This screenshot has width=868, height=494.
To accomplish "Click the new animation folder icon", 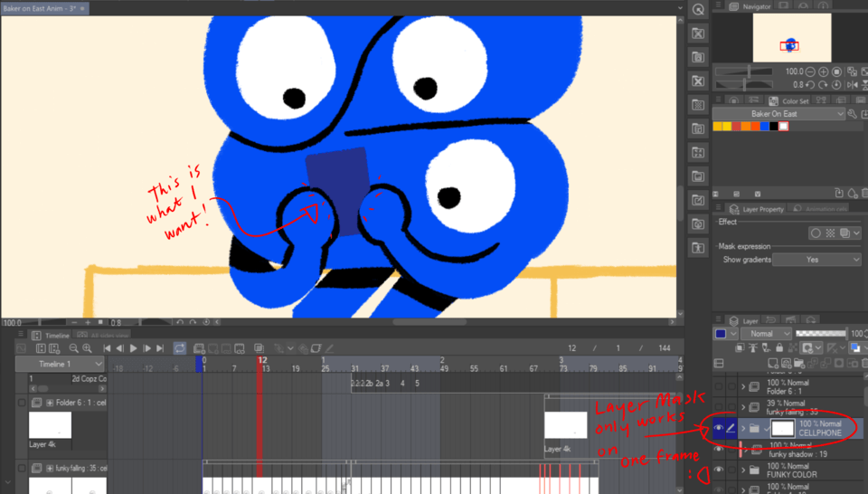I will pos(199,348).
